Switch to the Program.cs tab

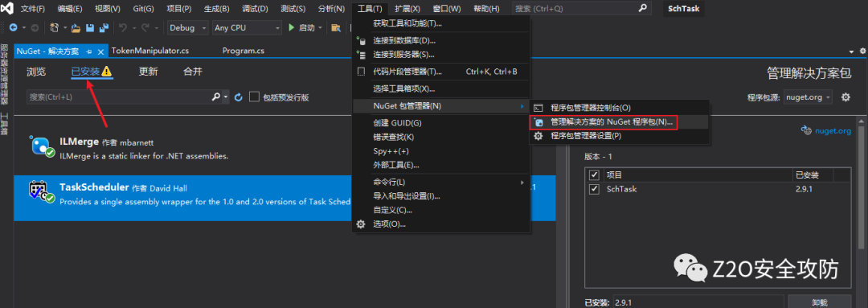[243, 51]
